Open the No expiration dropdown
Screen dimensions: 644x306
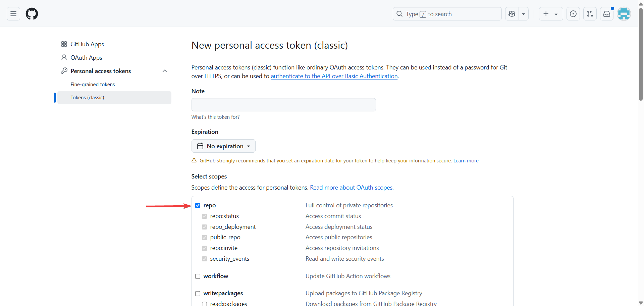(x=223, y=146)
